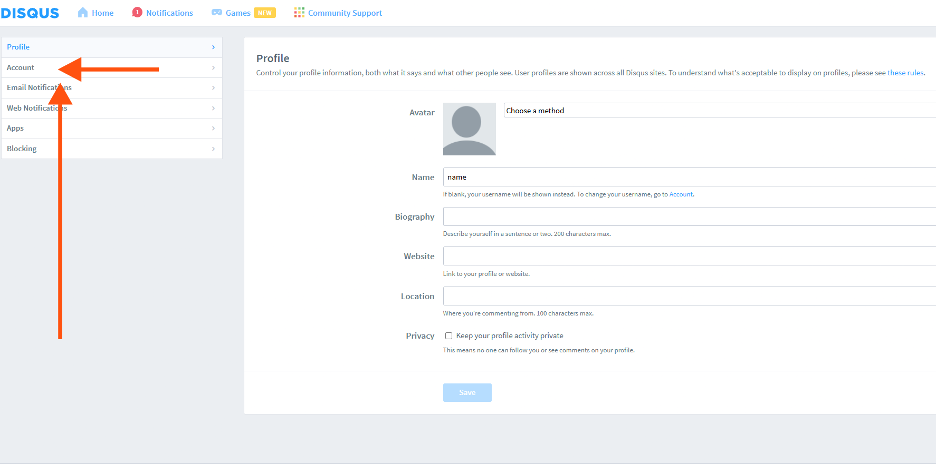The width and height of the screenshot is (936, 464).
Task: Select Account in the settings sidebar
Action: pos(112,67)
